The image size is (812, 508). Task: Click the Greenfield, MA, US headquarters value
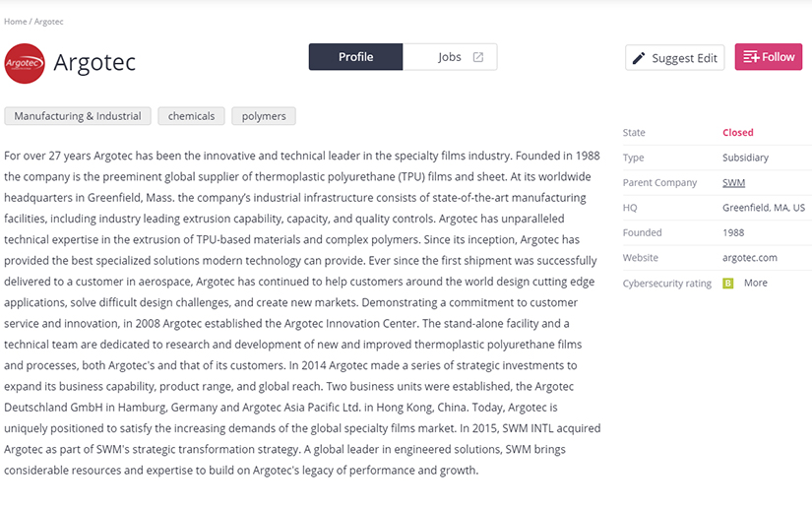764,208
